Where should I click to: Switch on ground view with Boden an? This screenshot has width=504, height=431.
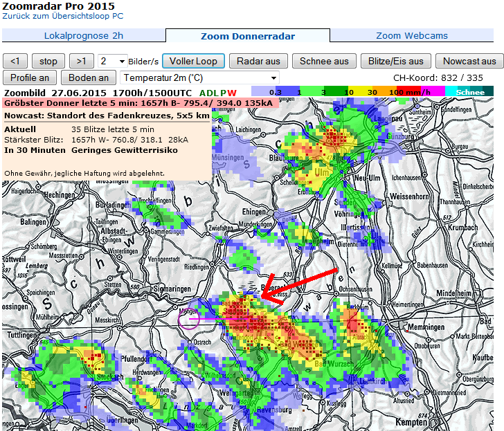(x=89, y=78)
